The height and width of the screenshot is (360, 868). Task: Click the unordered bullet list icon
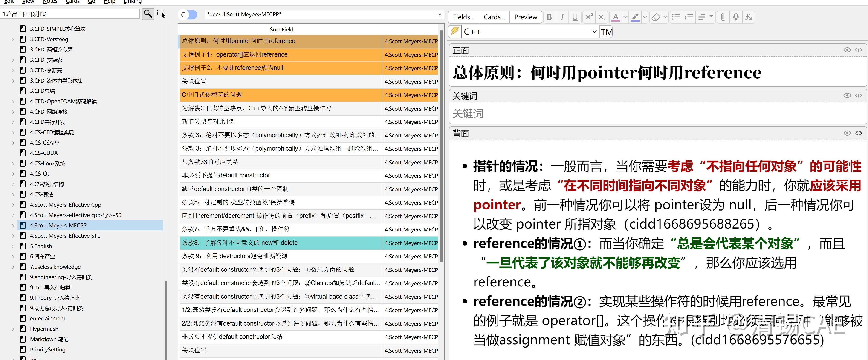click(x=676, y=17)
